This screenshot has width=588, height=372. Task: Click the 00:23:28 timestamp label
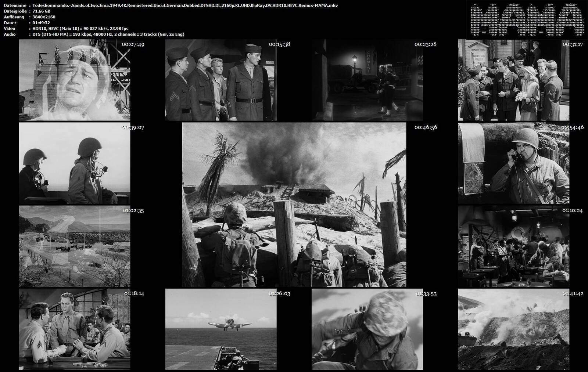click(426, 44)
